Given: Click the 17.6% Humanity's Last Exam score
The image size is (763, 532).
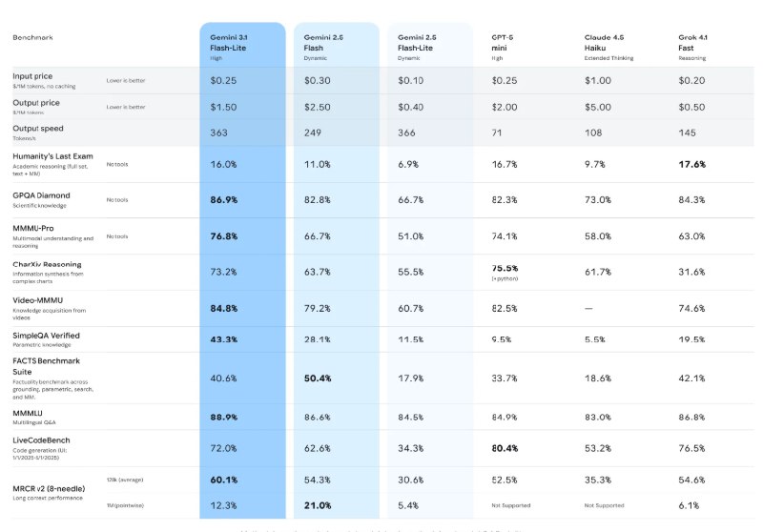Looking at the screenshot, I should tap(691, 164).
